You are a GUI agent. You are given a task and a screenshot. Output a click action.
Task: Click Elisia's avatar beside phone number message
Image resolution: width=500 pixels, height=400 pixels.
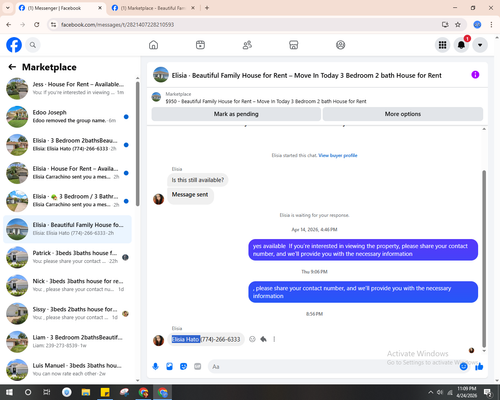click(x=158, y=340)
